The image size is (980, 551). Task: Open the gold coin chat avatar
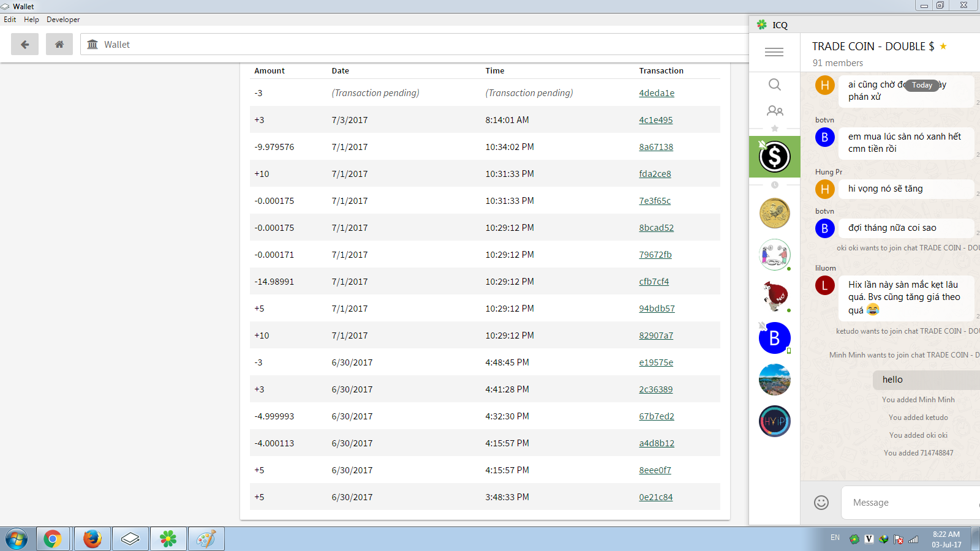(x=774, y=213)
